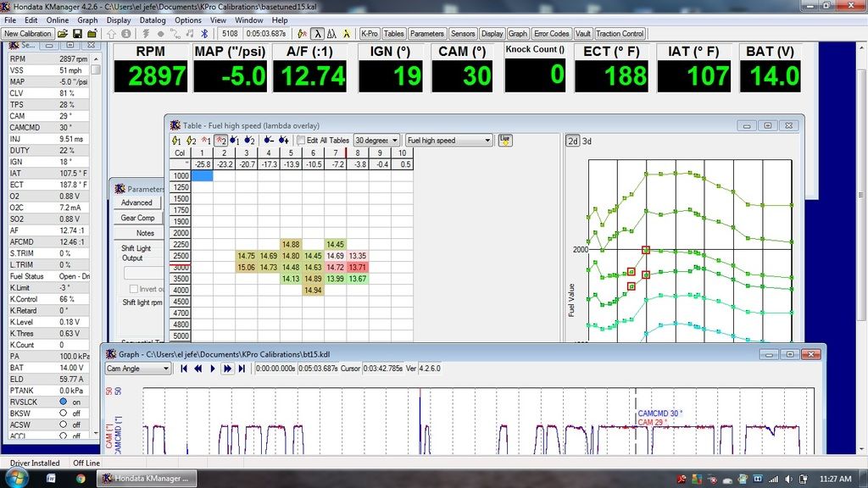Enable the Edit All Tables checkbox
Screen dimensions: 868x488
[x=301, y=141]
